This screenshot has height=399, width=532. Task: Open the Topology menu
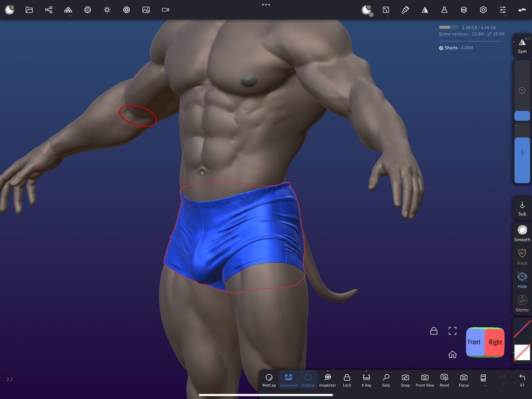click(68, 10)
